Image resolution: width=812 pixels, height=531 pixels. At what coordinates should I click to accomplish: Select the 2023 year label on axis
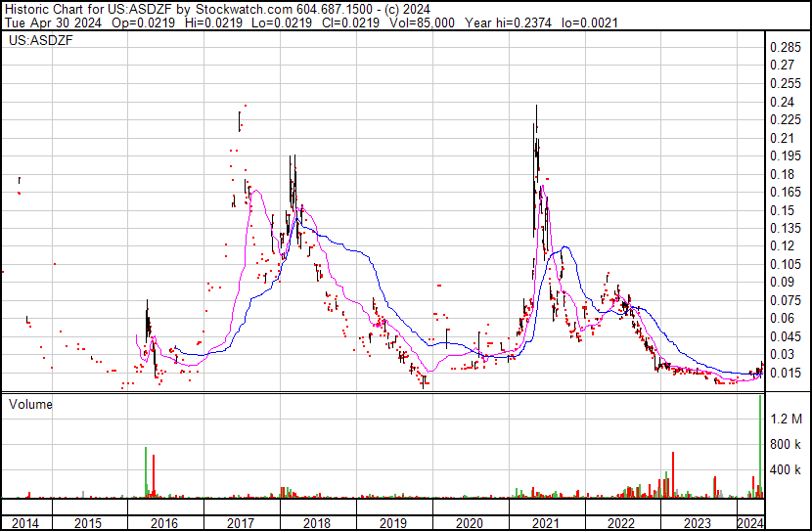point(698,523)
